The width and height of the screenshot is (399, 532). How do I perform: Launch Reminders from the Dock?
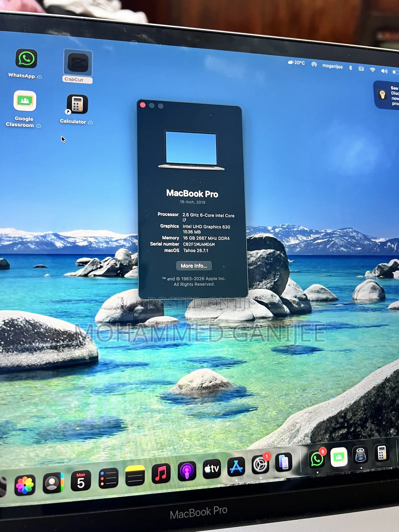pyautogui.click(x=108, y=478)
